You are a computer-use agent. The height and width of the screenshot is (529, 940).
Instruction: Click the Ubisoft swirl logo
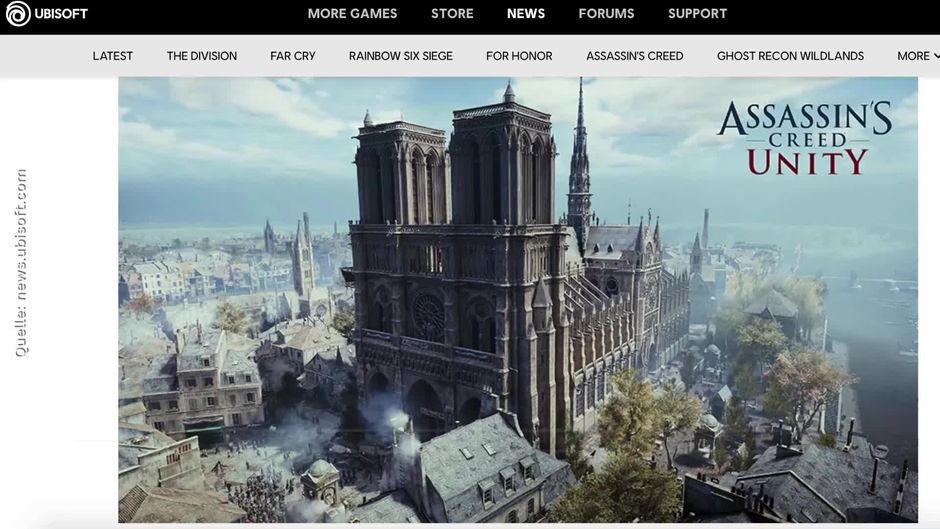coord(18,14)
